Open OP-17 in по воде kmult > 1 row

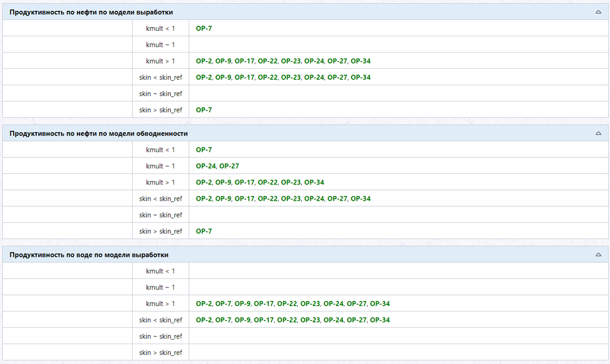(x=264, y=304)
